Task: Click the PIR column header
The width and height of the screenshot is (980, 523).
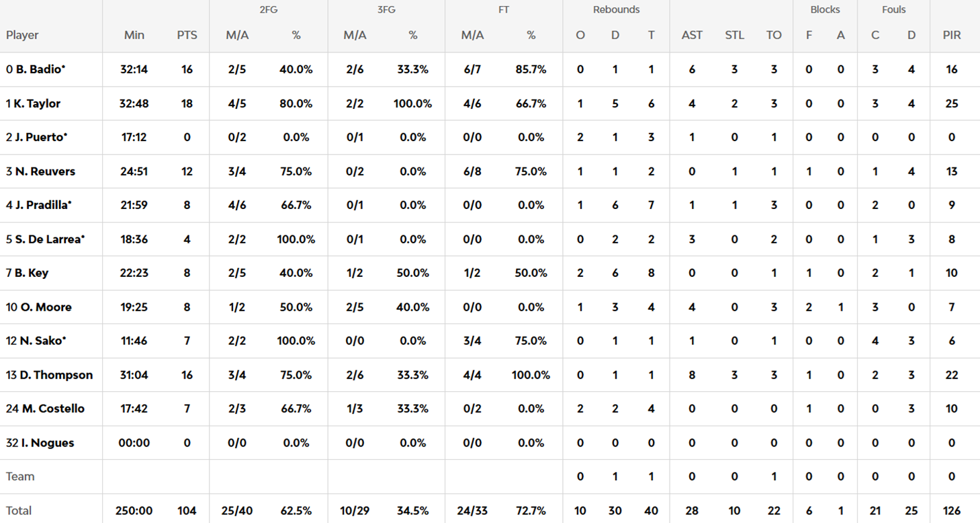Action: (x=951, y=35)
